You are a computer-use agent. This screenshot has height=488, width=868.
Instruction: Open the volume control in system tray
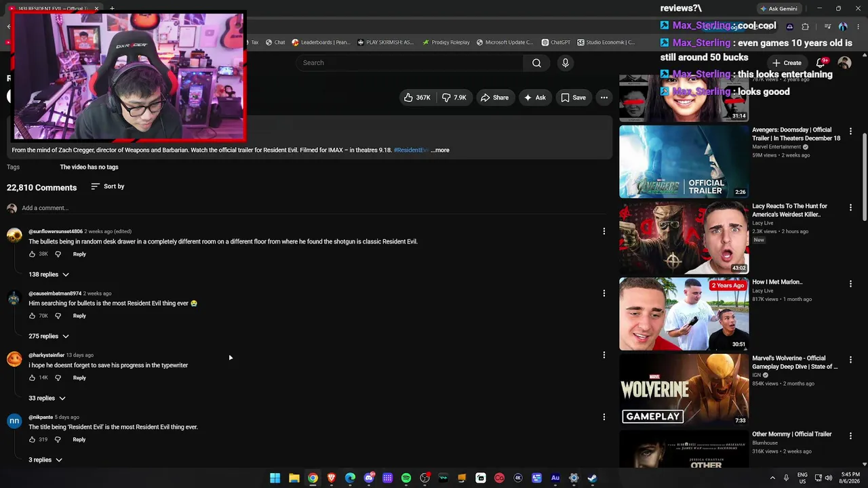point(829,478)
